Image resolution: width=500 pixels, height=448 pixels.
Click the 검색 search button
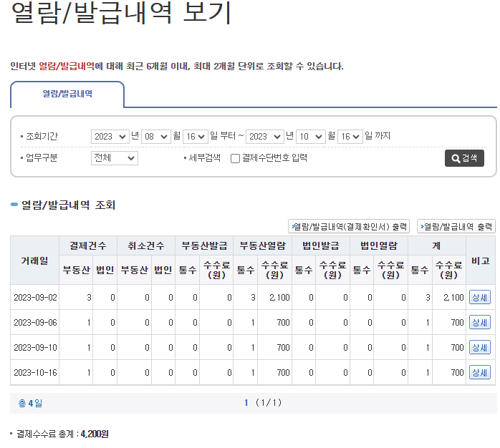464,158
